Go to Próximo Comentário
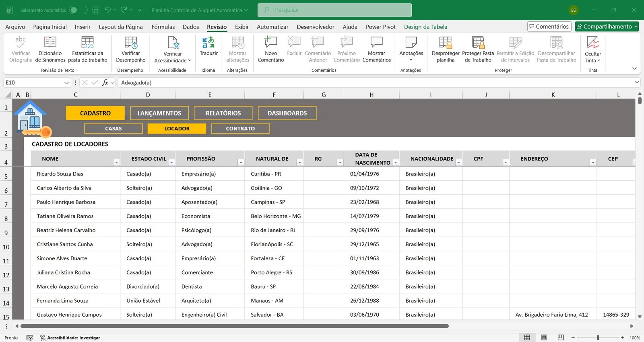 pyautogui.click(x=347, y=49)
